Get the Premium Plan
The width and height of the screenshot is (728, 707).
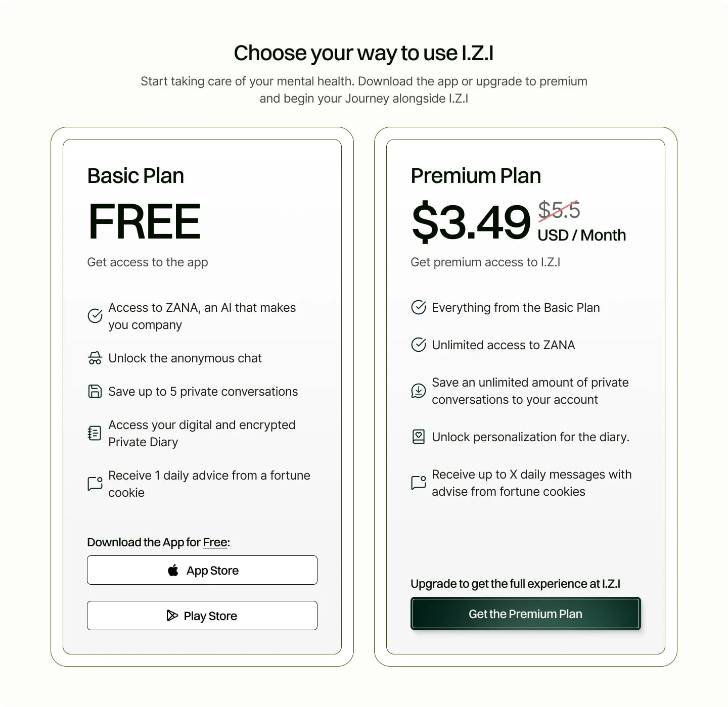tap(526, 614)
